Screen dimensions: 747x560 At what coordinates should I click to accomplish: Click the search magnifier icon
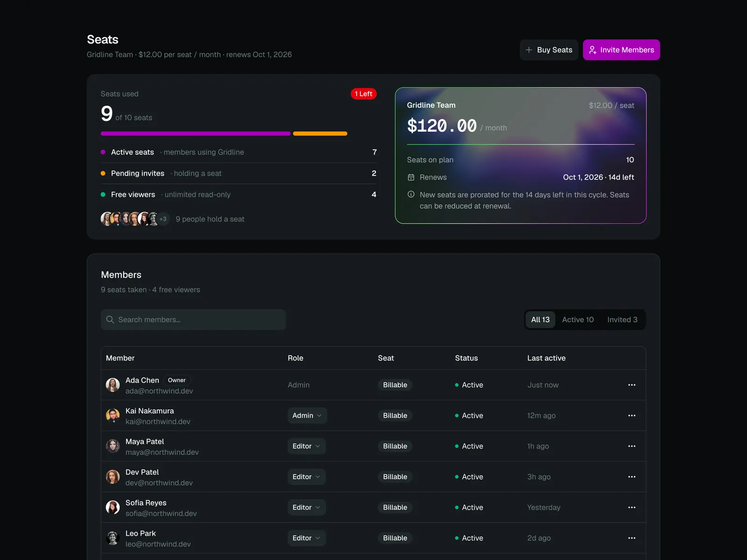[110, 320]
